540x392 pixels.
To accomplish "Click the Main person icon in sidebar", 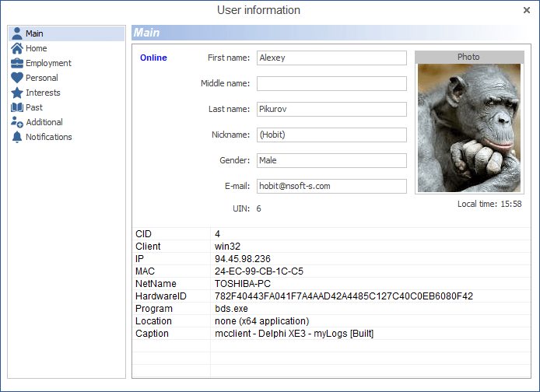I will tap(17, 33).
